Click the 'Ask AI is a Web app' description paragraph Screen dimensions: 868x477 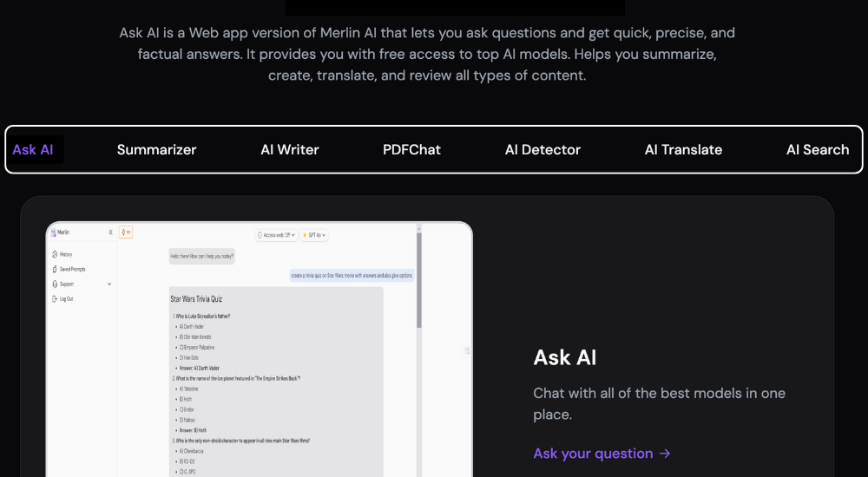coord(427,55)
